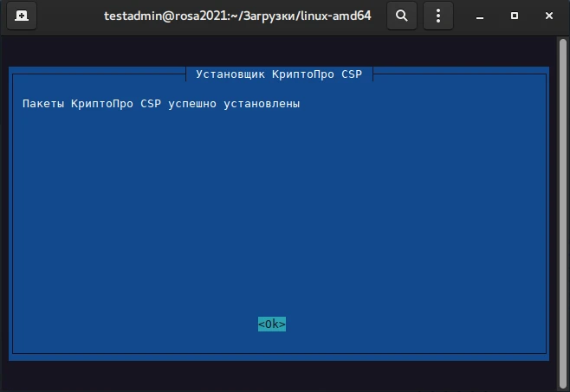Maximize the terminal window
This screenshot has width=570, height=392.
(515, 16)
